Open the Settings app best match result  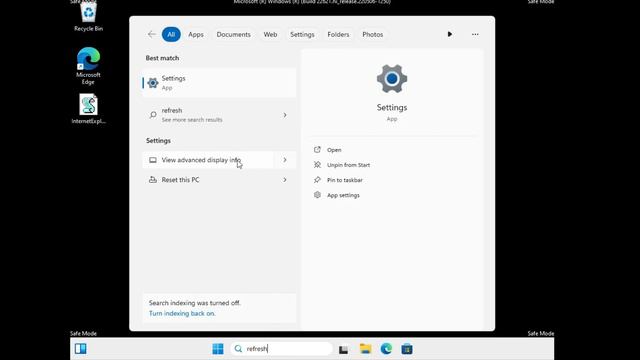click(219, 82)
